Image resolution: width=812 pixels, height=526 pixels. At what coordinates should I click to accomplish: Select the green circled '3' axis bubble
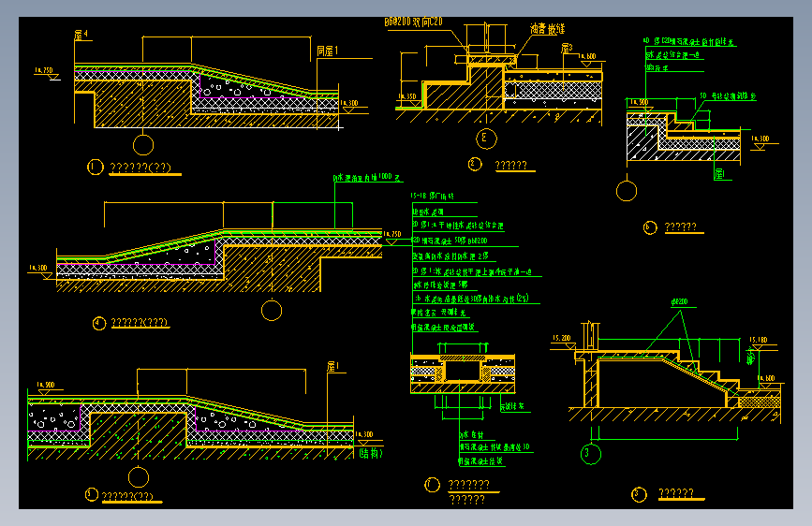pos(591,454)
